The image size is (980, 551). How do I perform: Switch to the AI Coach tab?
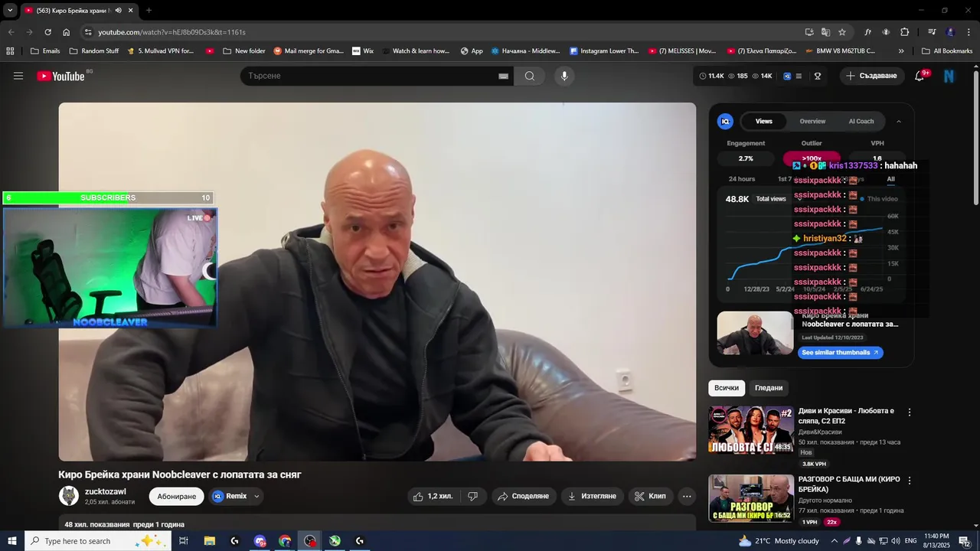(861, 121)
